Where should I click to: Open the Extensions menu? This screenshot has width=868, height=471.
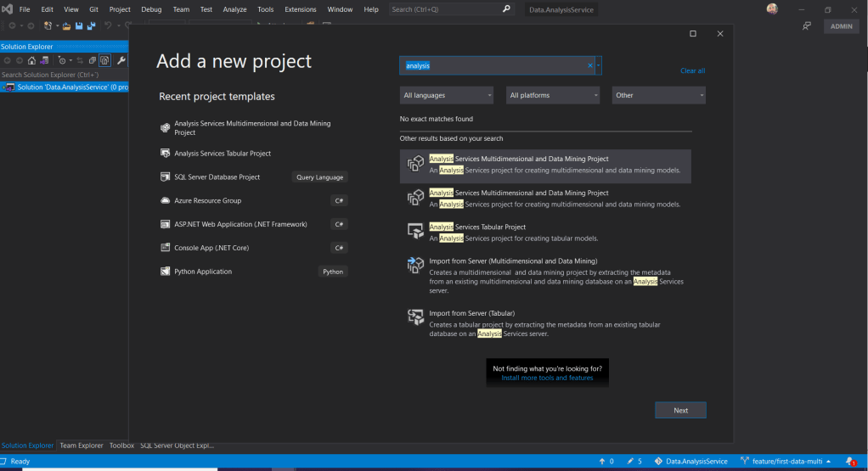[300, 9]
